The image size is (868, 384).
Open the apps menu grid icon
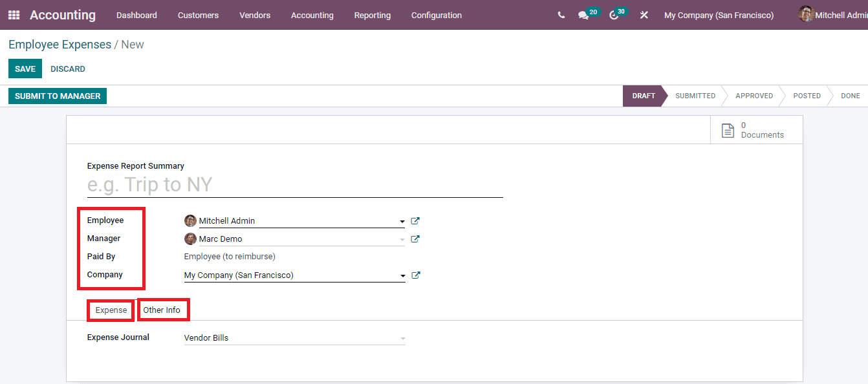click(13, 14)
